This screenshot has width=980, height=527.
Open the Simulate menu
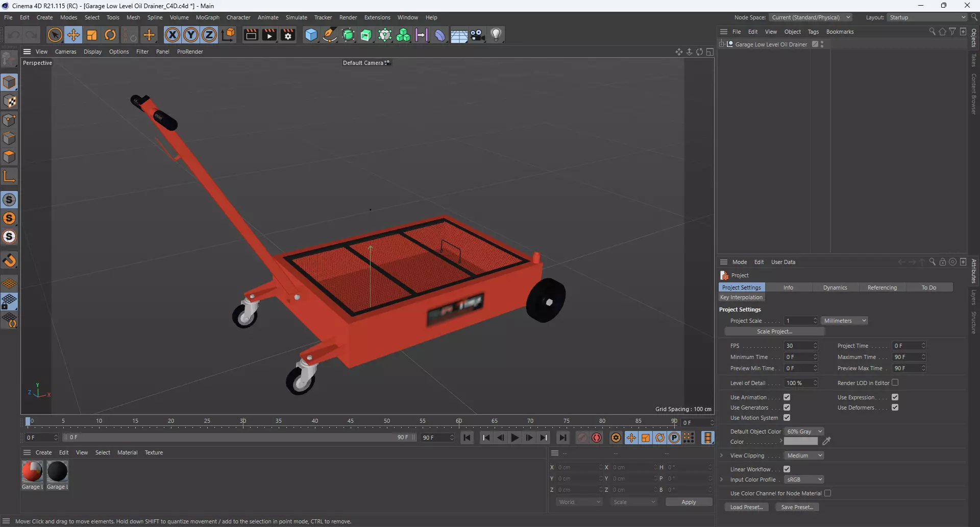pyautogui.click(x=296, y=17)
